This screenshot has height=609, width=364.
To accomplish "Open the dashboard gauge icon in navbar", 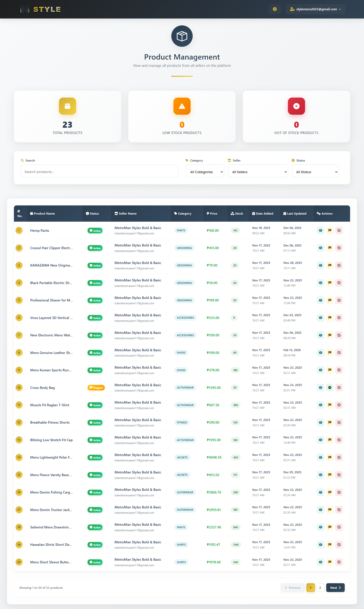I will click(275, 9).
